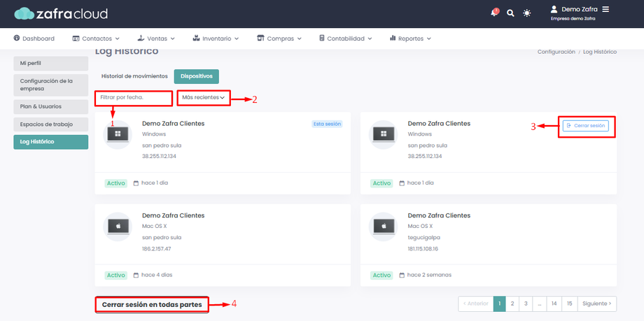Screen dimensions: 644x321
Task: Click the Cerrar sesión button
Action: pos(585,126)
